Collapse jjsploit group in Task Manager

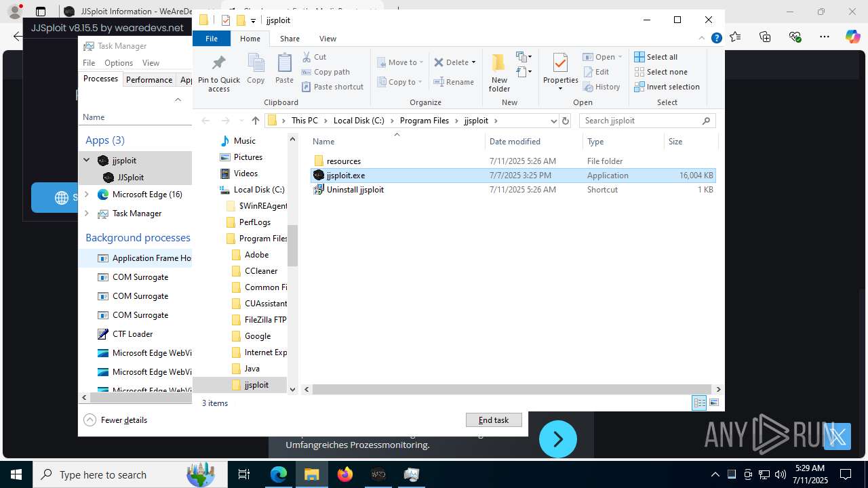tap(86, 161)
